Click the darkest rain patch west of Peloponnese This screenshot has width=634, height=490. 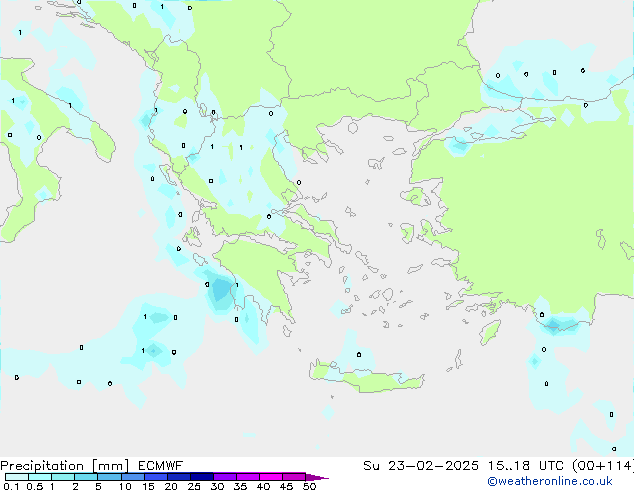[x=222, y=289]
